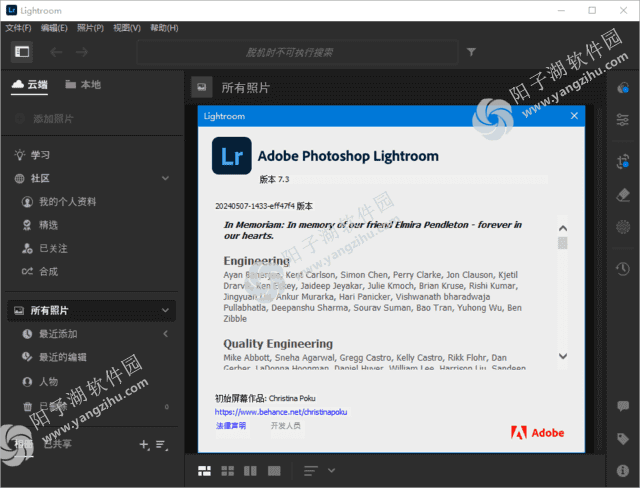
Task: Click the add album plus icon
Action: [x=144, y=444]
